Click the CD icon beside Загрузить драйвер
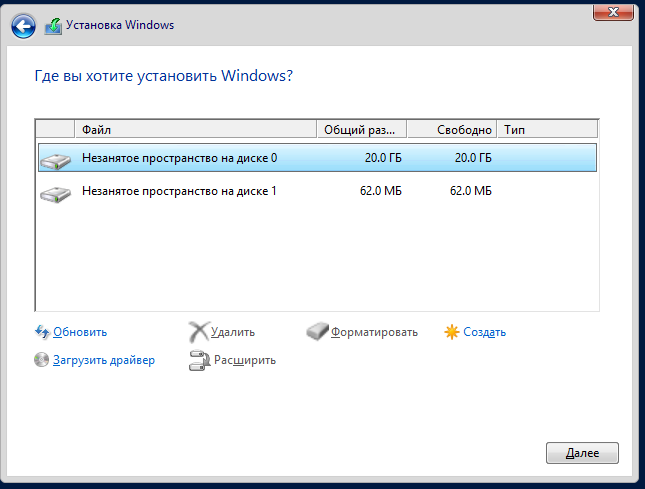645x489 pixels. point(41,360)
